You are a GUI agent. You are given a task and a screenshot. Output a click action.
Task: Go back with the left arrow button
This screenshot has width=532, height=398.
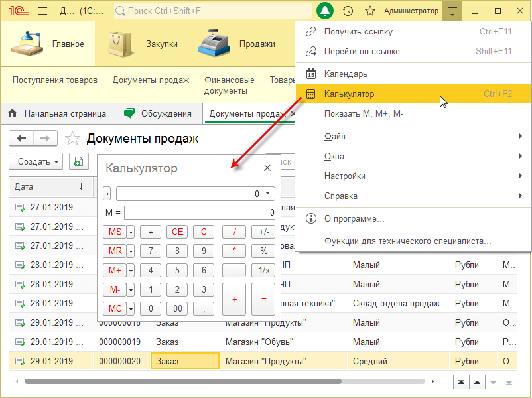(21, 139)
